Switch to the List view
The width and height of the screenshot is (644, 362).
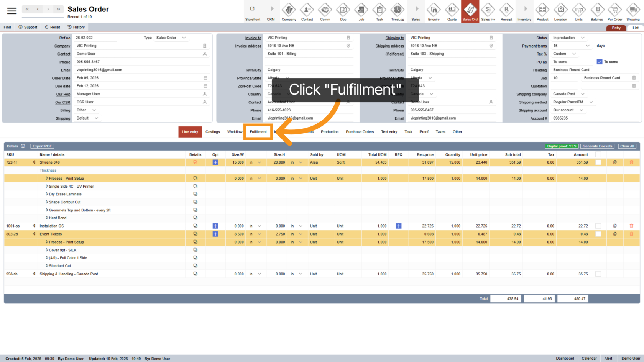coord(635,28)
